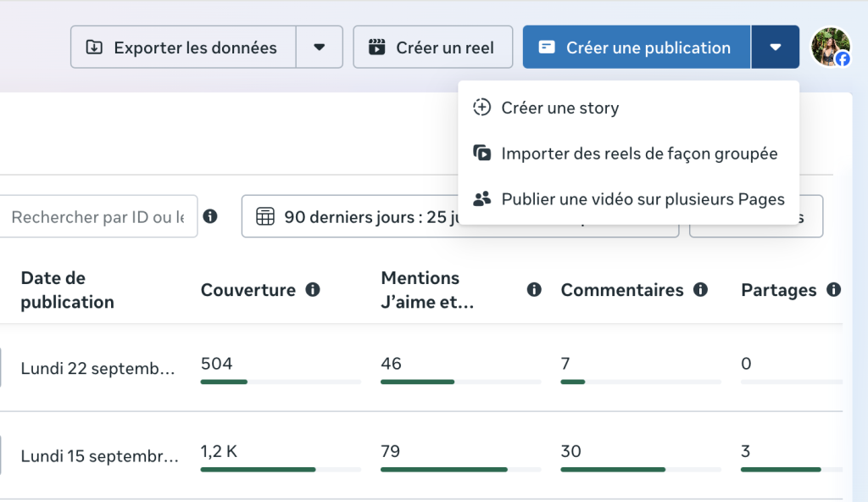Select Créer une story from menu
Screen dimensions: 868x502
pos(559,108)
